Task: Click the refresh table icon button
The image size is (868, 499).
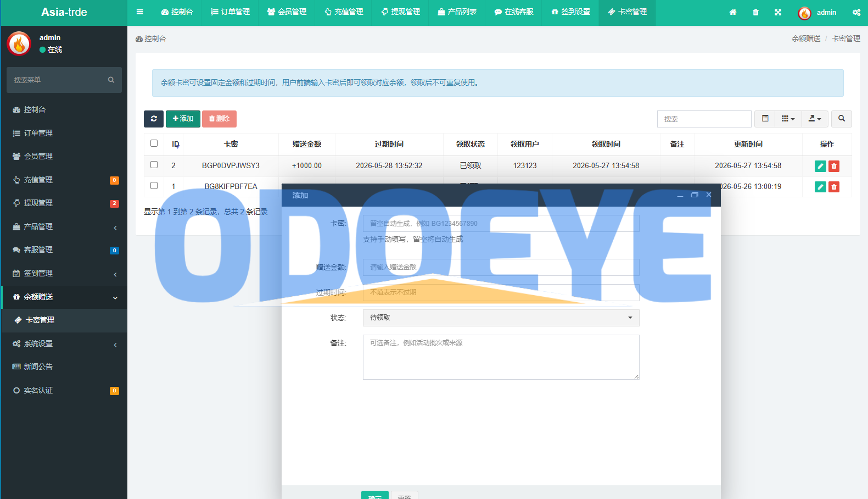Action: 154,119
